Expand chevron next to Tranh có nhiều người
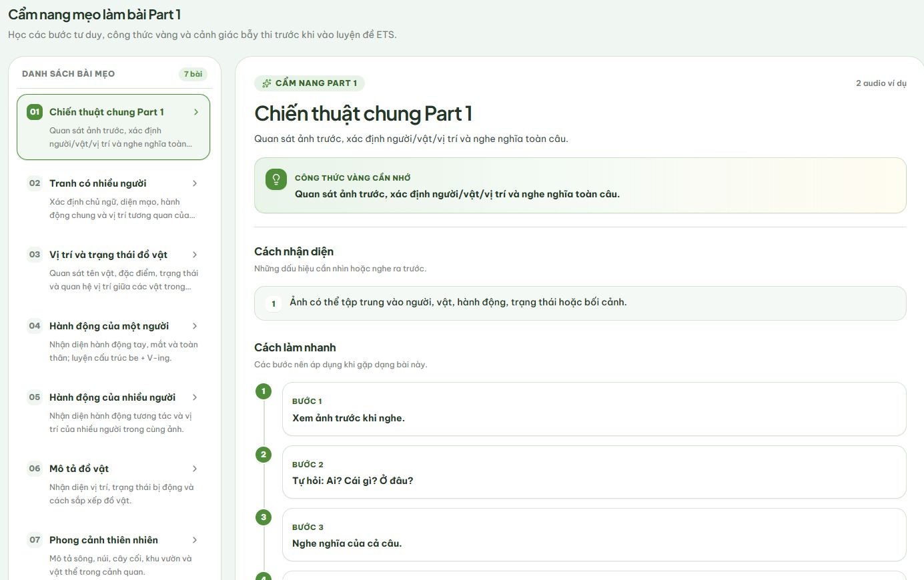The width and height of the screenshot is (924, 580). (195, 183)
